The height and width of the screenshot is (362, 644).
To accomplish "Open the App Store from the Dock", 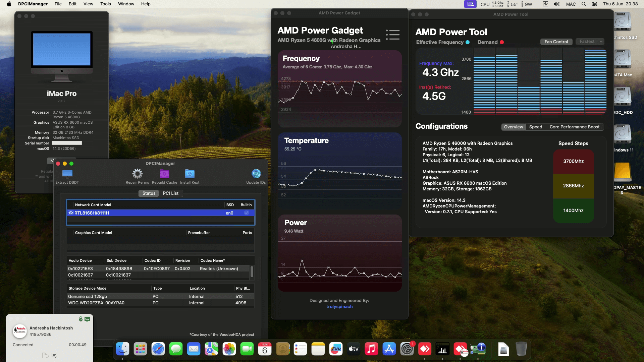I will [x=389, y=349].
